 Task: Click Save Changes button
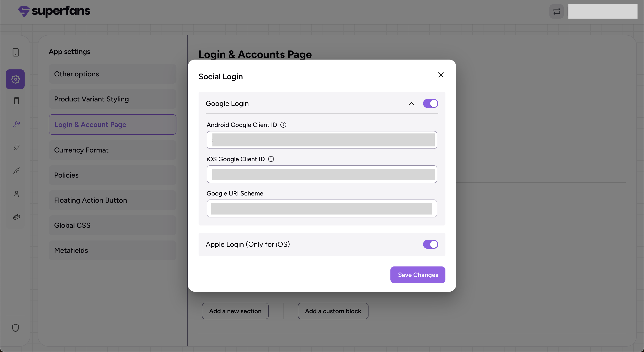coord(418,275)
